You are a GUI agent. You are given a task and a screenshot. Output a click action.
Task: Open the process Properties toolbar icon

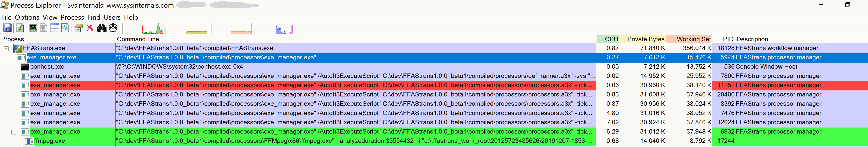(x=78, y=28)
